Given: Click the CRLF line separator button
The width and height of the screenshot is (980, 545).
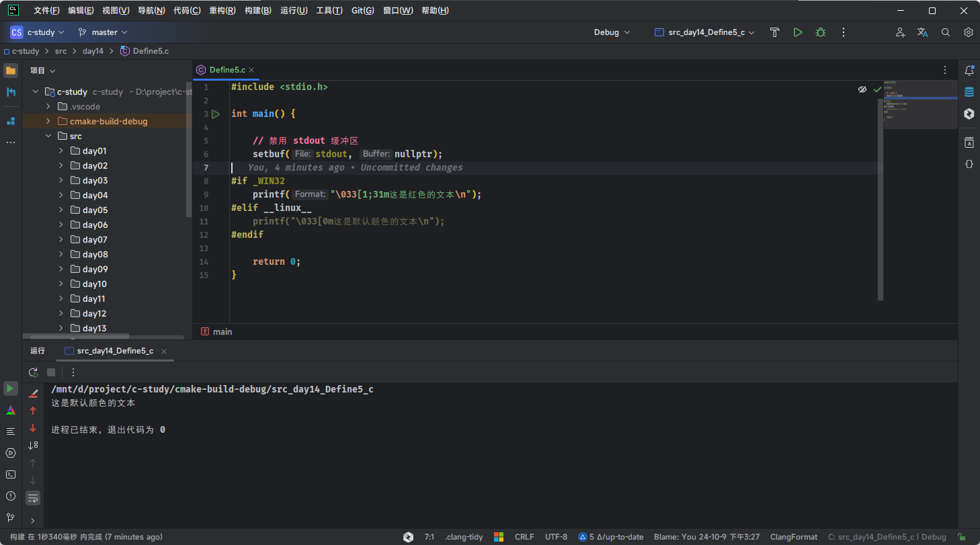Looking at the screenshot, I should coord(524,537).
